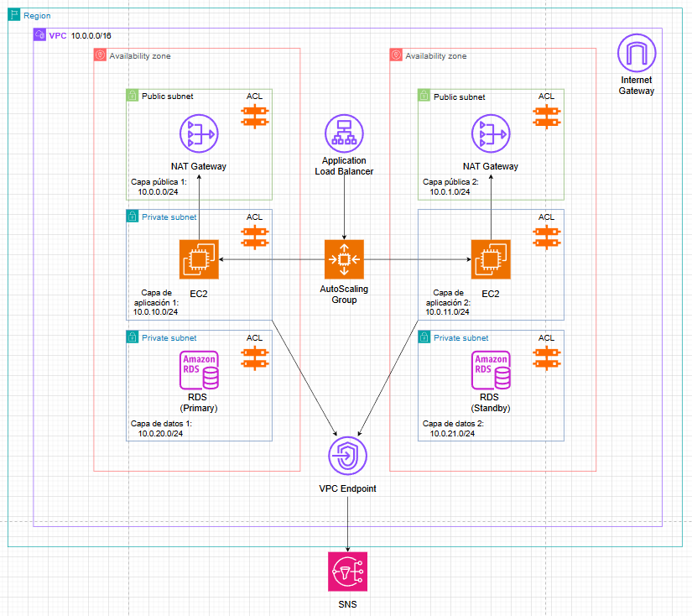Select EC2 label in right Availability zone

pos(491,294)
